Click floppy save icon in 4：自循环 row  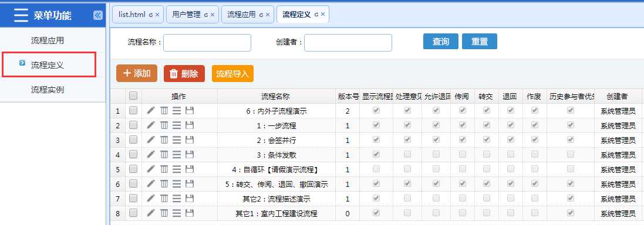coord(190,169)
